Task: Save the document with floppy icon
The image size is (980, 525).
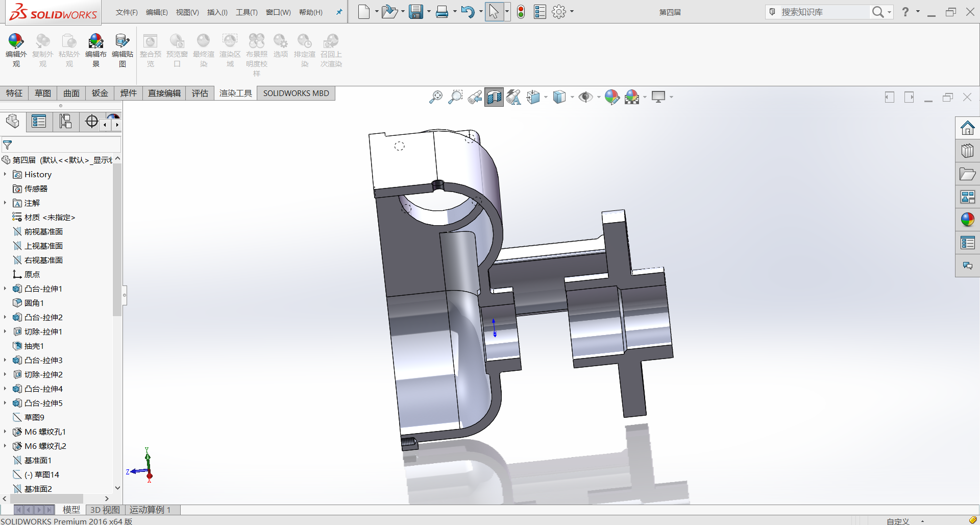Action: 416,12
